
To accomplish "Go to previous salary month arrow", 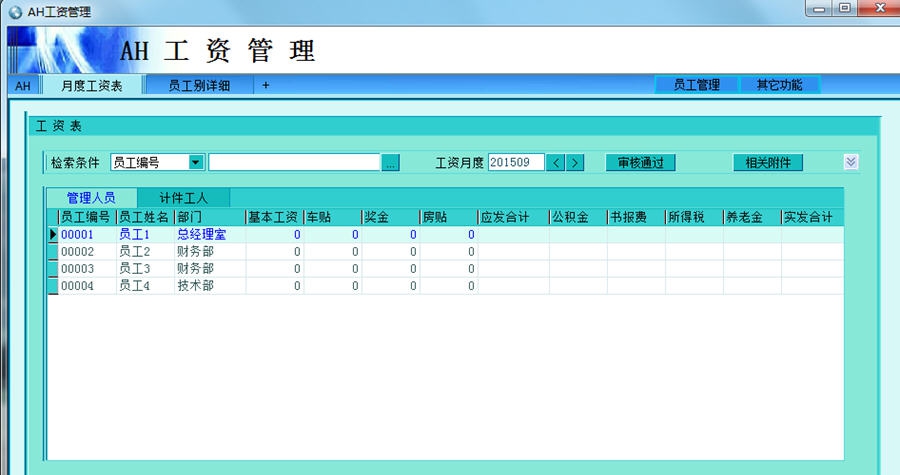I will click(555, 163).
